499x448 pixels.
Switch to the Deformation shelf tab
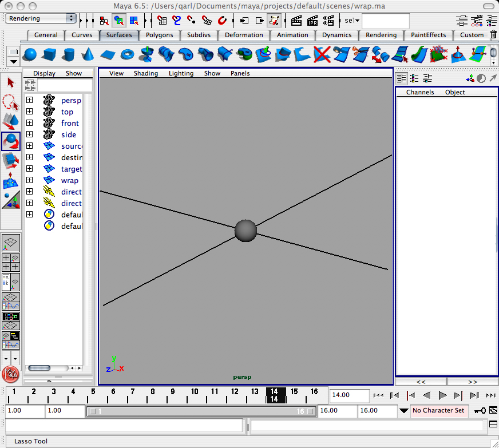point(244,35)
